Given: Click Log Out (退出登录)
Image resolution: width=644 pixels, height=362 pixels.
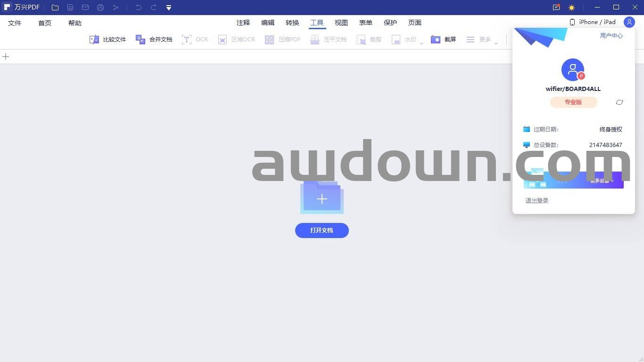Looking at the screenshot, I should coord(537,201).
